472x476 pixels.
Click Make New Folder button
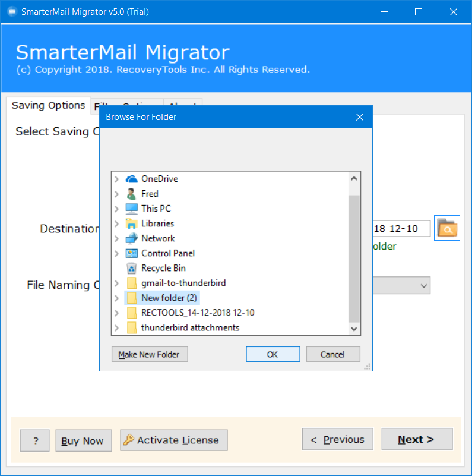150,354
